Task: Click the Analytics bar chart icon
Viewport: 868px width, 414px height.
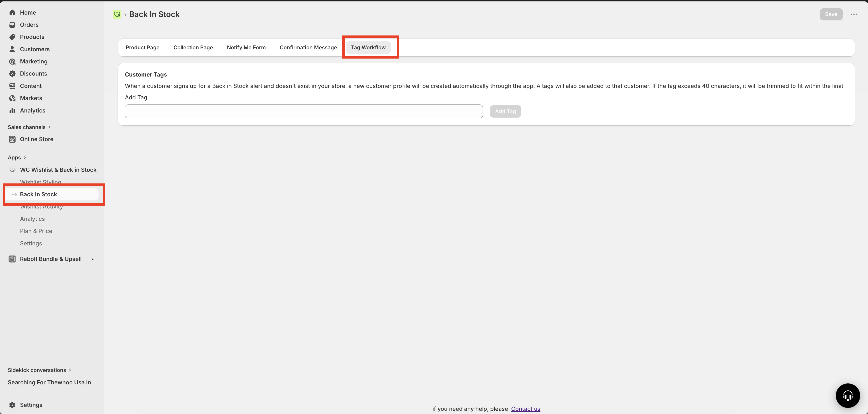Action: (12, 110)
